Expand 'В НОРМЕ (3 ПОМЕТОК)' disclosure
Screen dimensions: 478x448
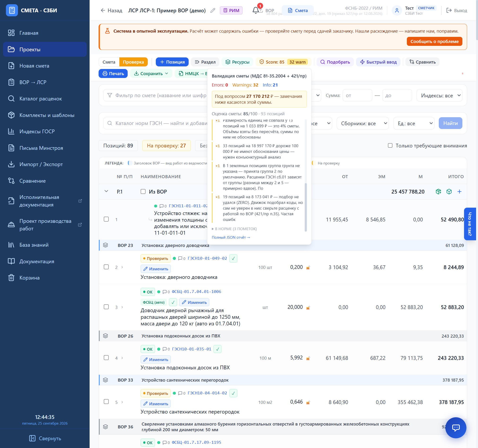pos(234,229)
